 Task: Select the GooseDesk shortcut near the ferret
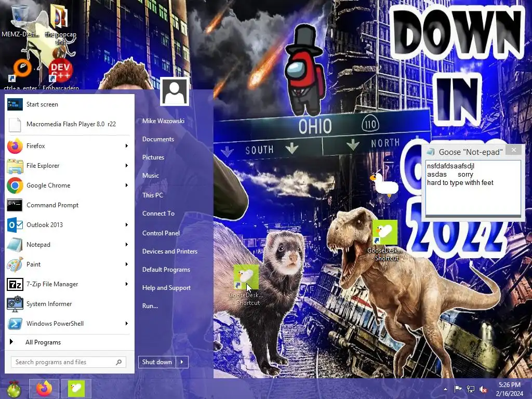(246, 285)
